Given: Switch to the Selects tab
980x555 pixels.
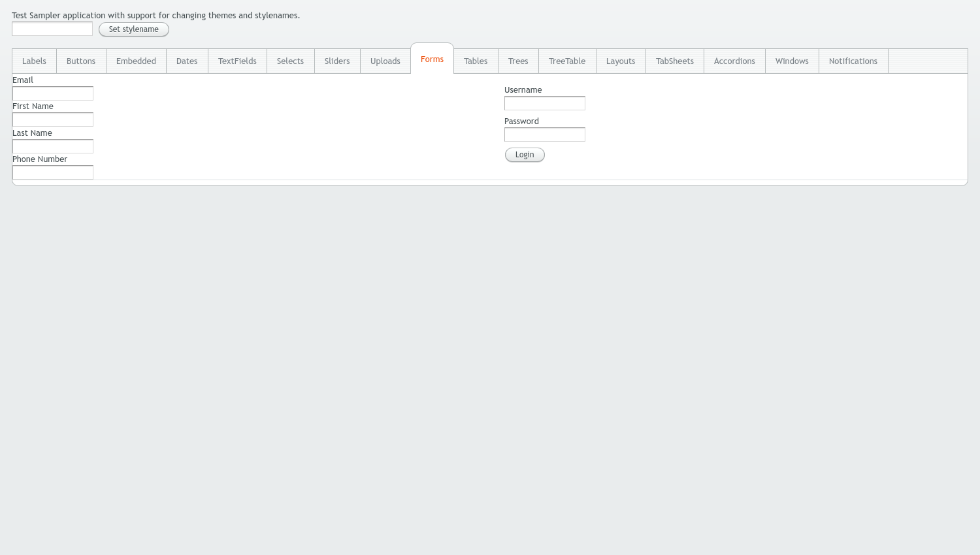Looking at the screenshot, I should [x=290, y=61].
